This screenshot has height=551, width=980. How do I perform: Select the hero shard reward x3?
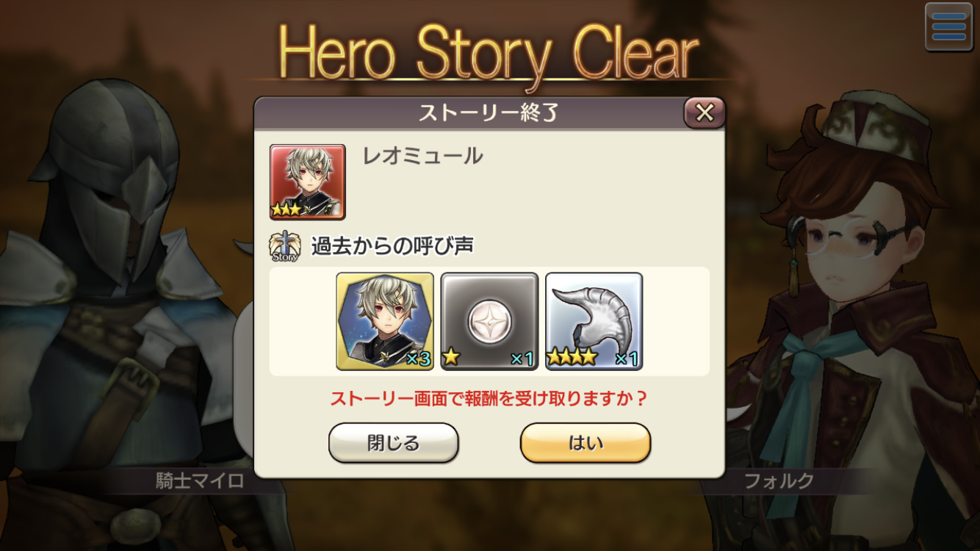tap(385, 321)
